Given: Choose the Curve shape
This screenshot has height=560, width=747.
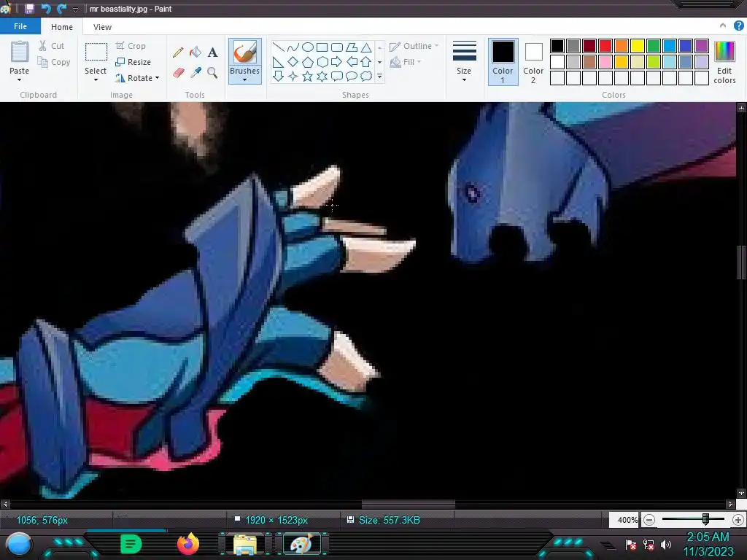Looking at the screenshot, I should [293, 47].
